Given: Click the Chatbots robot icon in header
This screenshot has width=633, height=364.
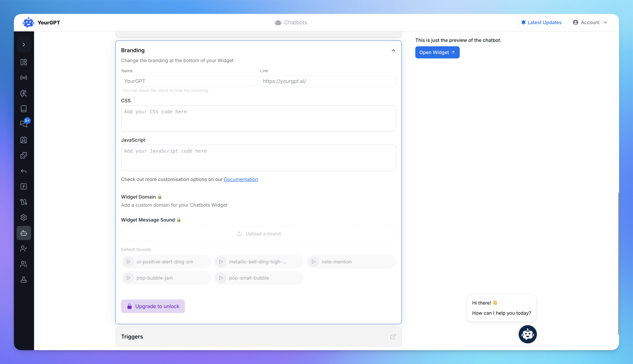Looking at the screenshot, I should (278, 22).
